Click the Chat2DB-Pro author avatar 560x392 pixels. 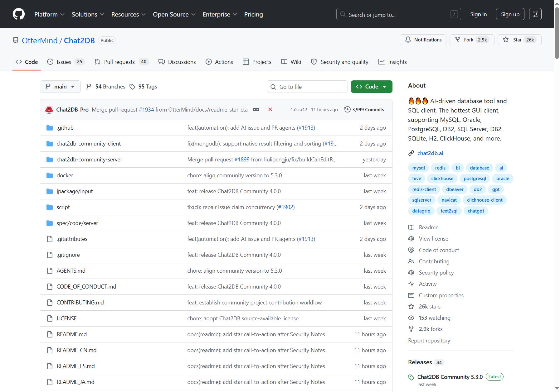[49, 110]
